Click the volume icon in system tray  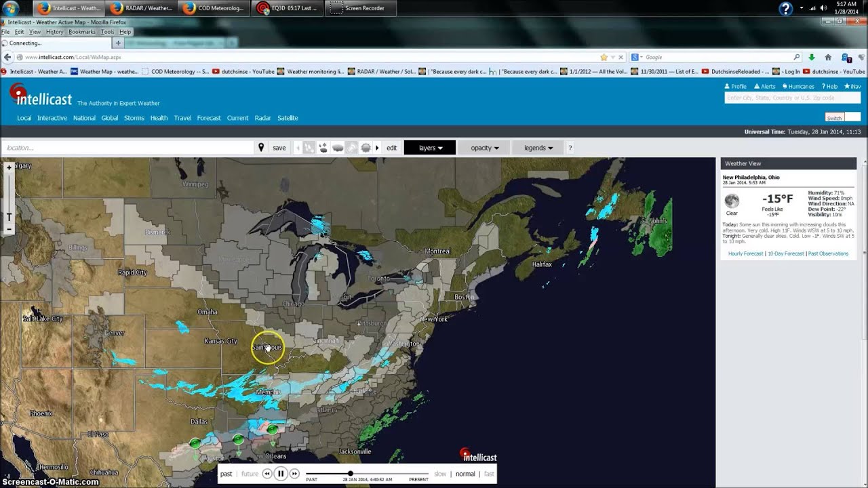pyautogui.click(x=824, y=8)
